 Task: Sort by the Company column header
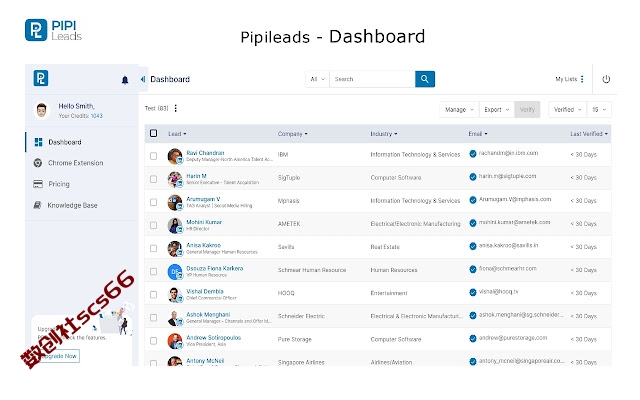[293, 134]
